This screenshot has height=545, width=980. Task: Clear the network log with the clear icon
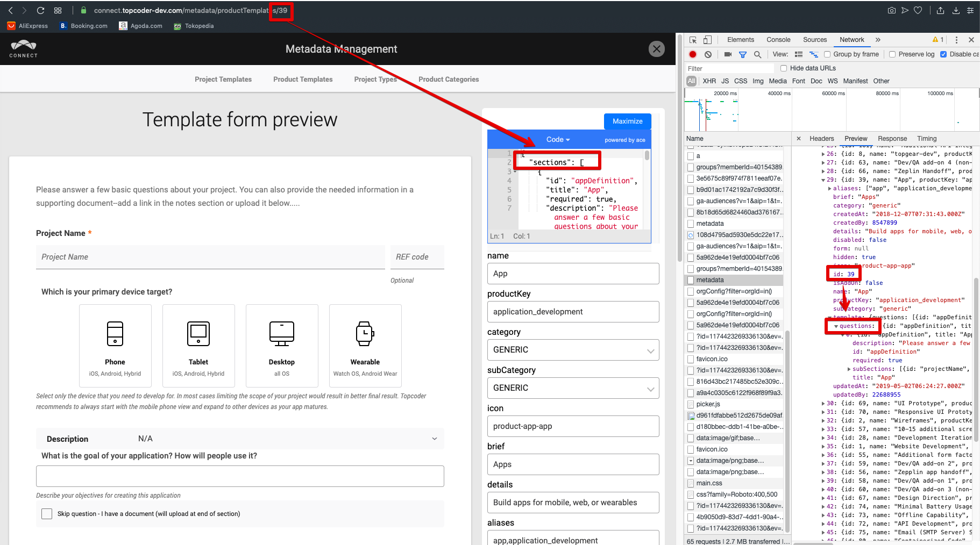(x=708, y=54)
